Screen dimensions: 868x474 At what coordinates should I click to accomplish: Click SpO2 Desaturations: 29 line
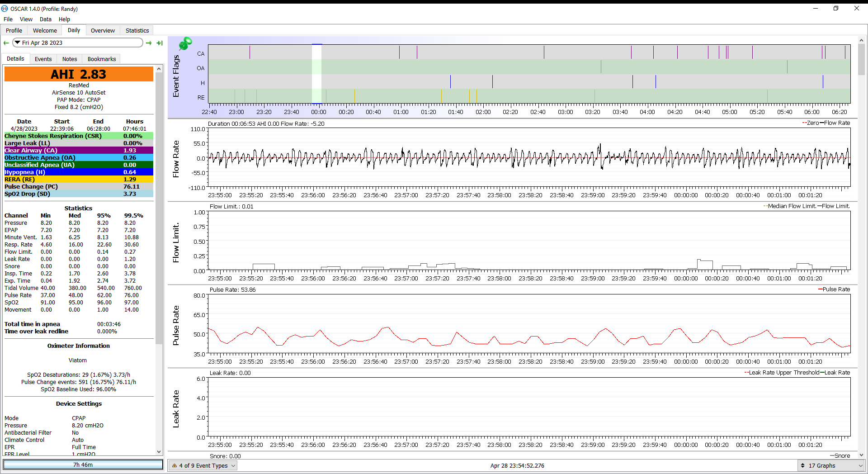(79, 374)
